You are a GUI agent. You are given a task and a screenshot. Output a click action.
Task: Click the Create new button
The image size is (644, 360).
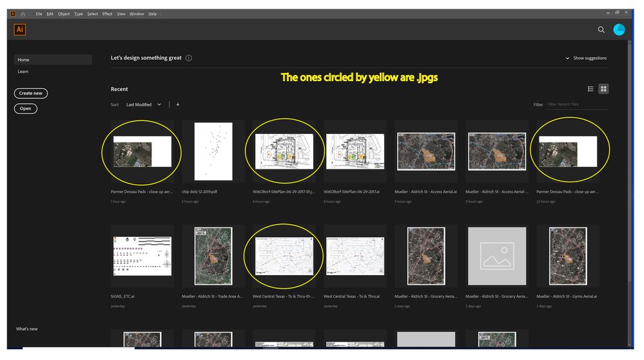click(x=31, y=93)
